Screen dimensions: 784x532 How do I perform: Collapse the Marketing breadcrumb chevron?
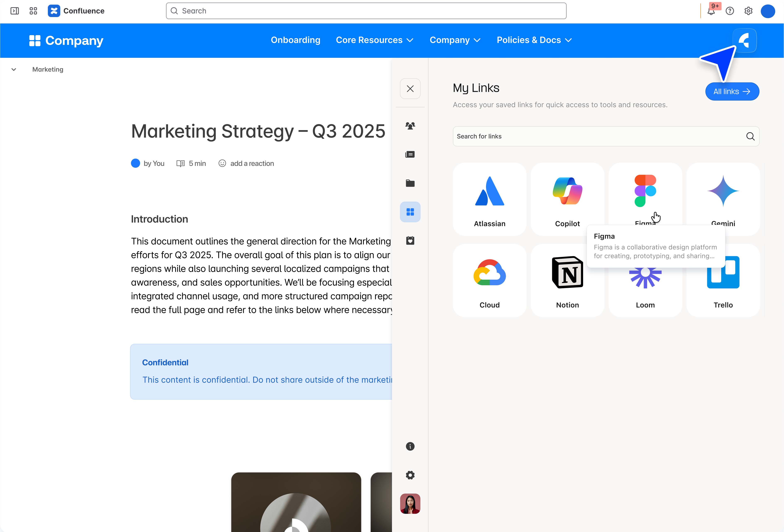click(x=14, y=69)
